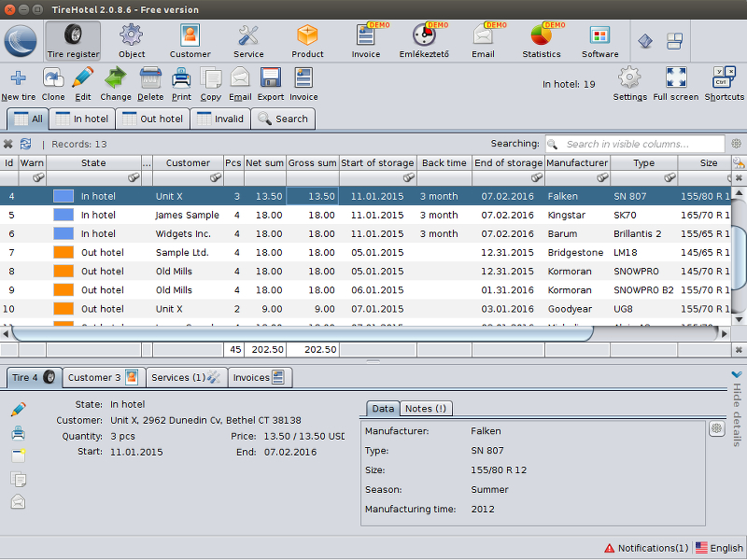Click the New tire plus icon
The height and width of the screenshot is (560, 747).
coord(18,77)
